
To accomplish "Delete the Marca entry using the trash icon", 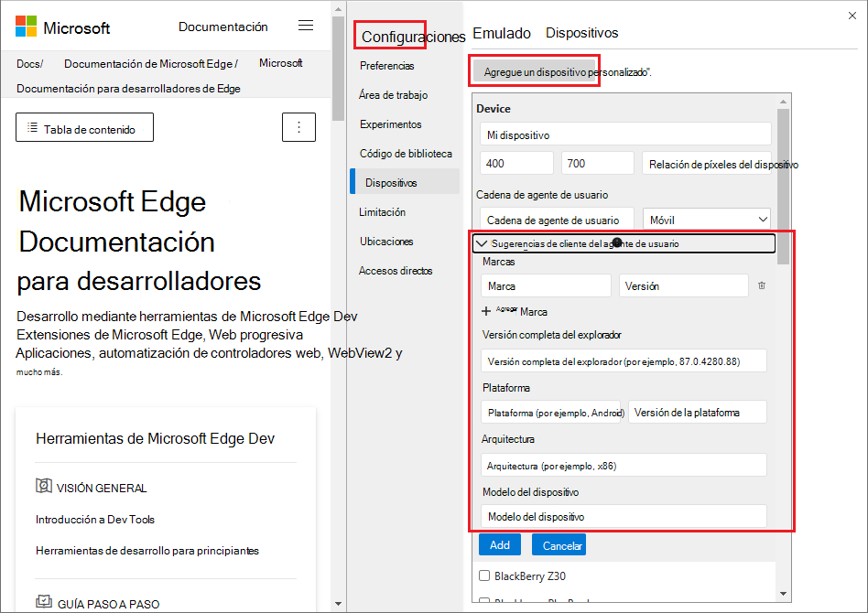I will click(760, 285).
